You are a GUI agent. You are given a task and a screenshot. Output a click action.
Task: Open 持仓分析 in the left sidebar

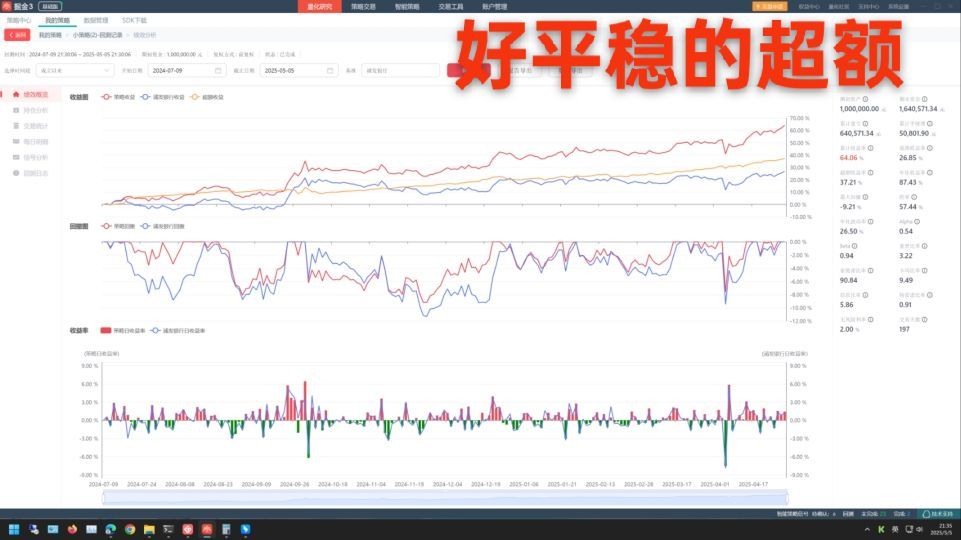[x=35, y=110]
